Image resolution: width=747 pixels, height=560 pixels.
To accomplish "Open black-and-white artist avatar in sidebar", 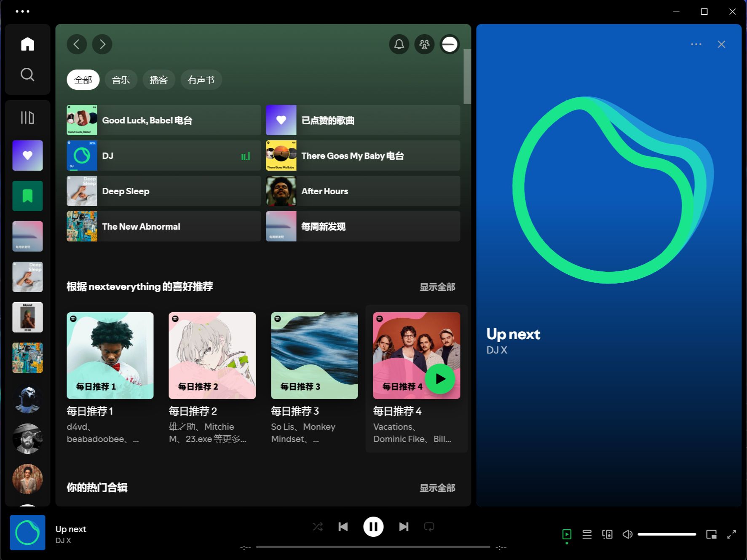I will point(27,439).
